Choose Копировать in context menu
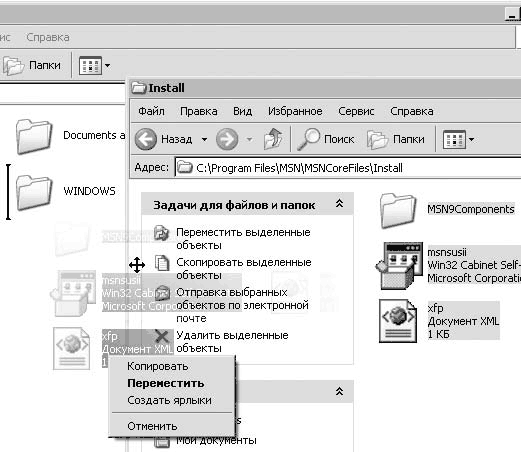Screen dimensions: 521x452 pyautogui.click(x=158, y=366)
